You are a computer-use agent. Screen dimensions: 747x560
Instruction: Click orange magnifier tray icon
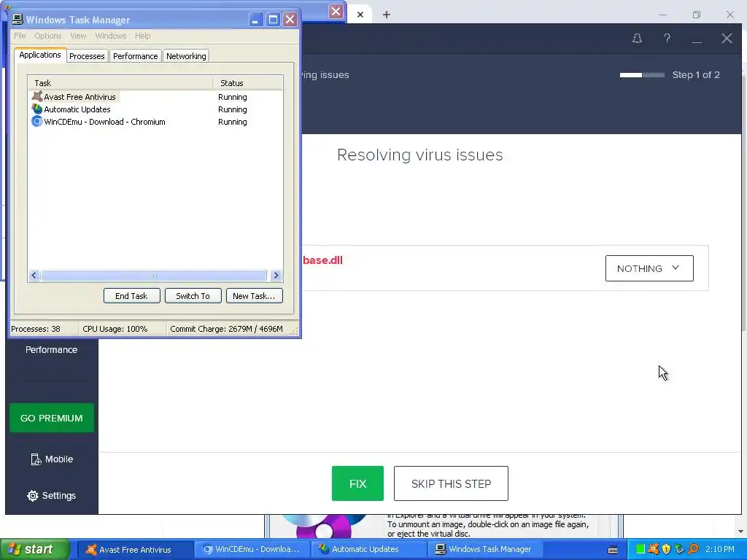point(693,550)
